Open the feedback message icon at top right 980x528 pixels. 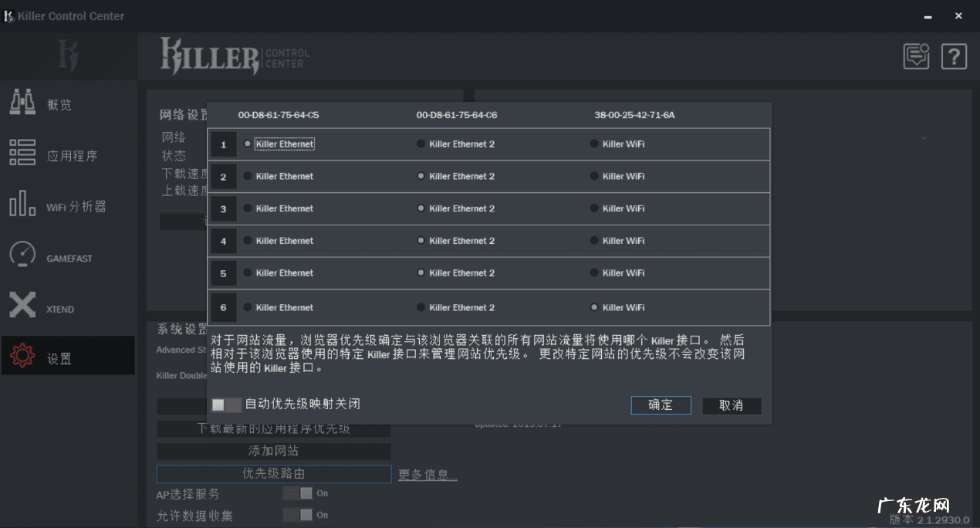[x=916, y=56]
